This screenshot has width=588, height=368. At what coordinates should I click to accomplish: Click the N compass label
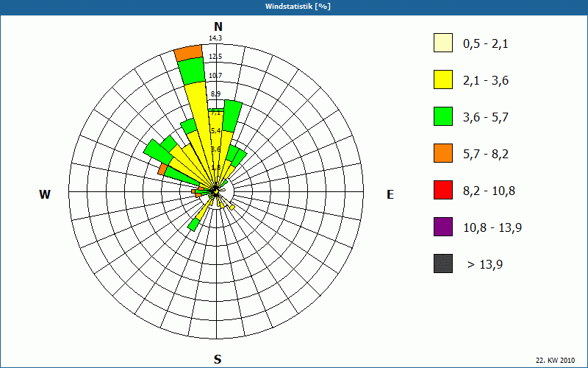click(x=218, y=26)
